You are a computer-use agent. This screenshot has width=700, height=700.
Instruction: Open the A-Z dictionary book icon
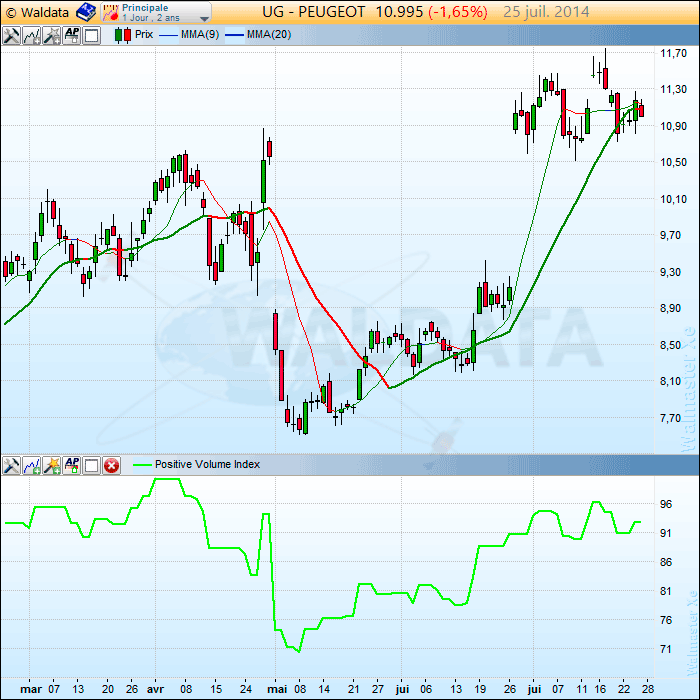(86, 12)
